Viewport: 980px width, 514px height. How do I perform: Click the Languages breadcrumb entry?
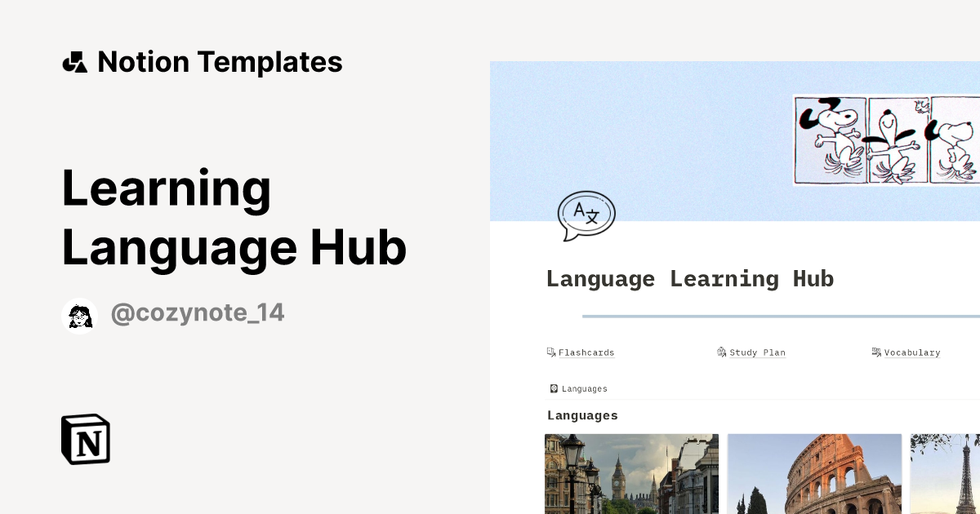[584, 388]
